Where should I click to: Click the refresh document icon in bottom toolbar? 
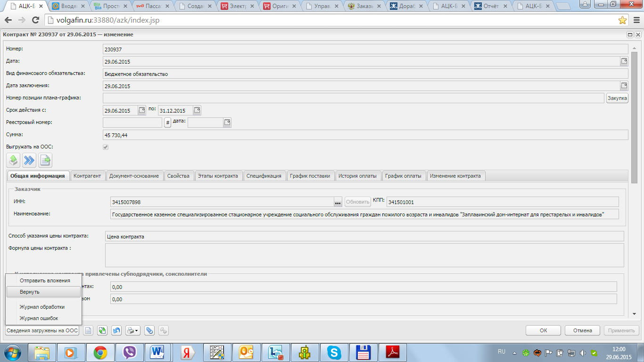pyautogui.click(x=102, y=331)
